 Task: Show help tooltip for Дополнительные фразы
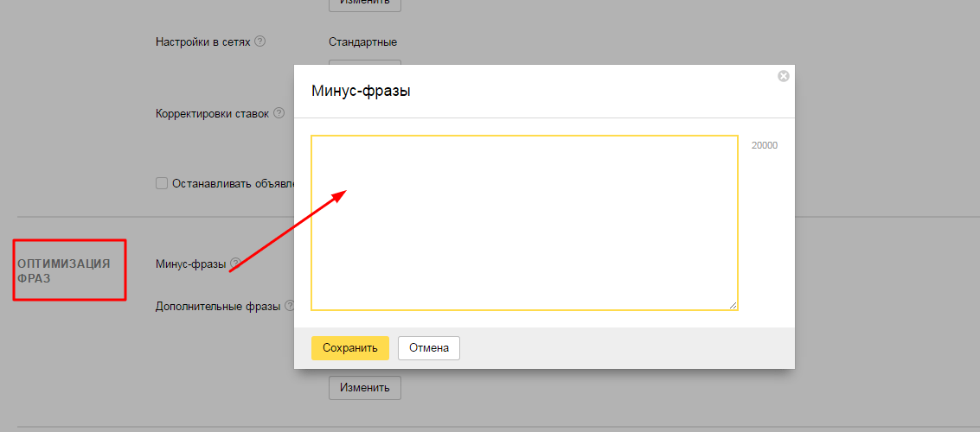(290, 306)
